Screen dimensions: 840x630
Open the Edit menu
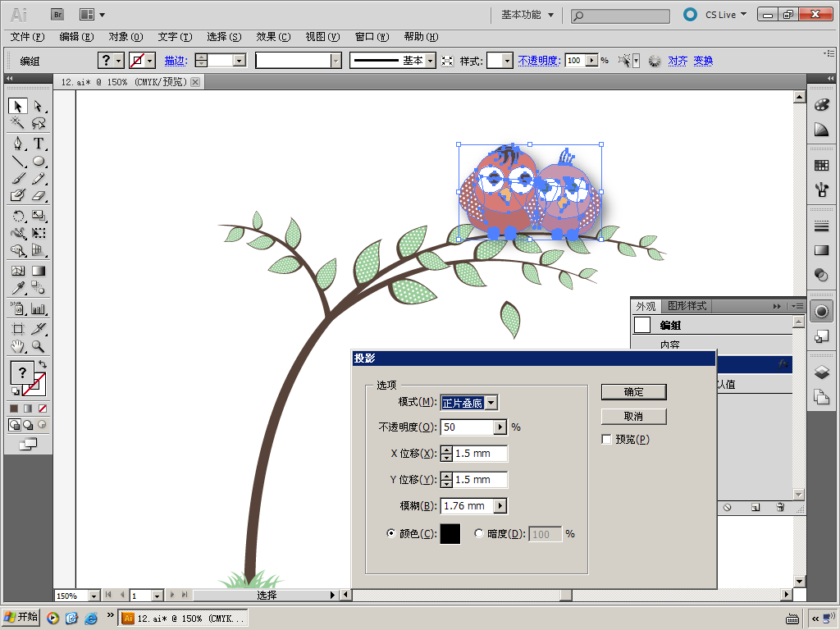pos(76,37)
